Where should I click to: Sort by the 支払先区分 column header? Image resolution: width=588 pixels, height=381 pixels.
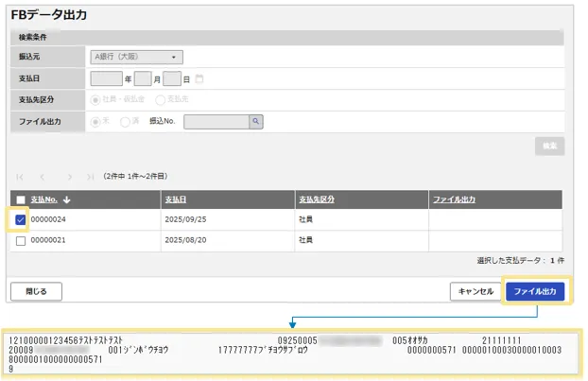pyautogui.click(x=317, y=199)
